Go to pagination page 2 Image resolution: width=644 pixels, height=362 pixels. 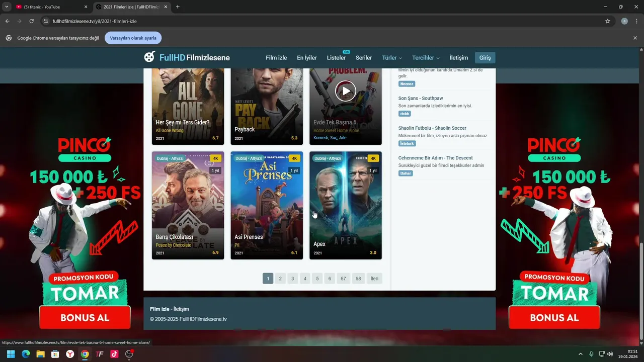(x=280, y=279)
